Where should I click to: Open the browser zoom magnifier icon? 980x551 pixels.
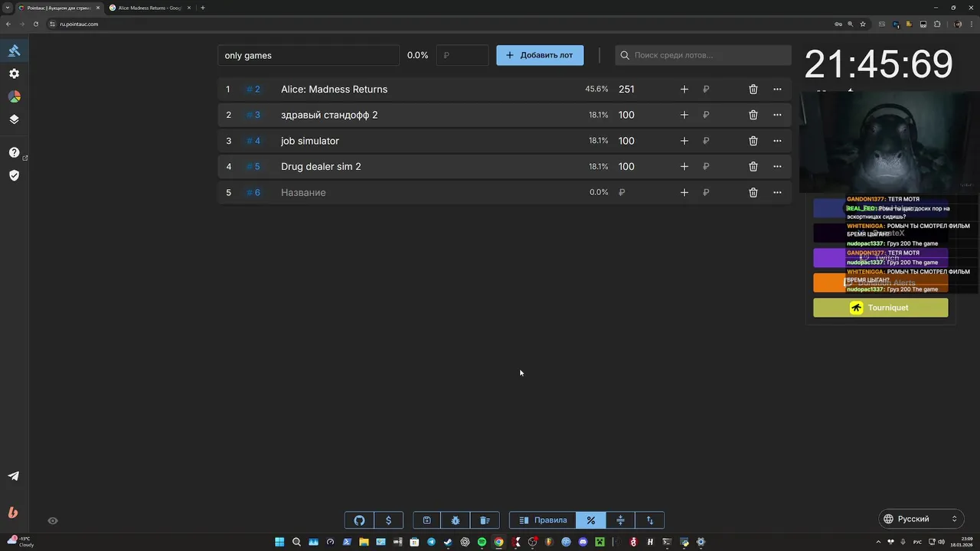[x=850, y=24]
